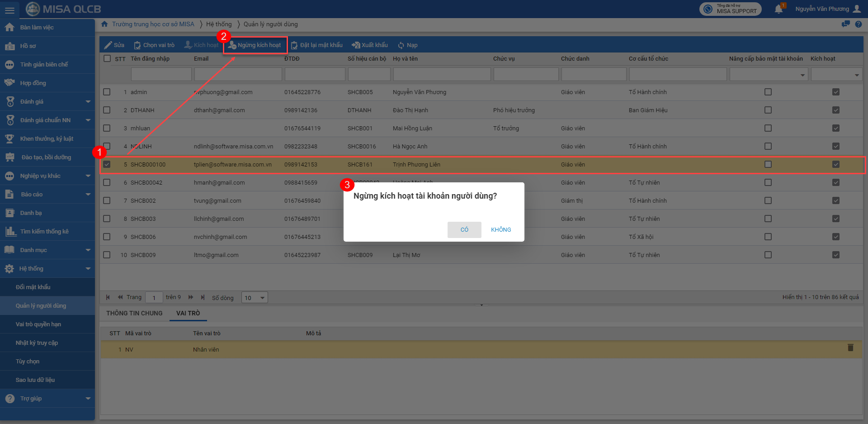Confirm with the CÓ button
The height and width of the screenshot is (424, 868).
pyautogui.click(x=464, y=229)
